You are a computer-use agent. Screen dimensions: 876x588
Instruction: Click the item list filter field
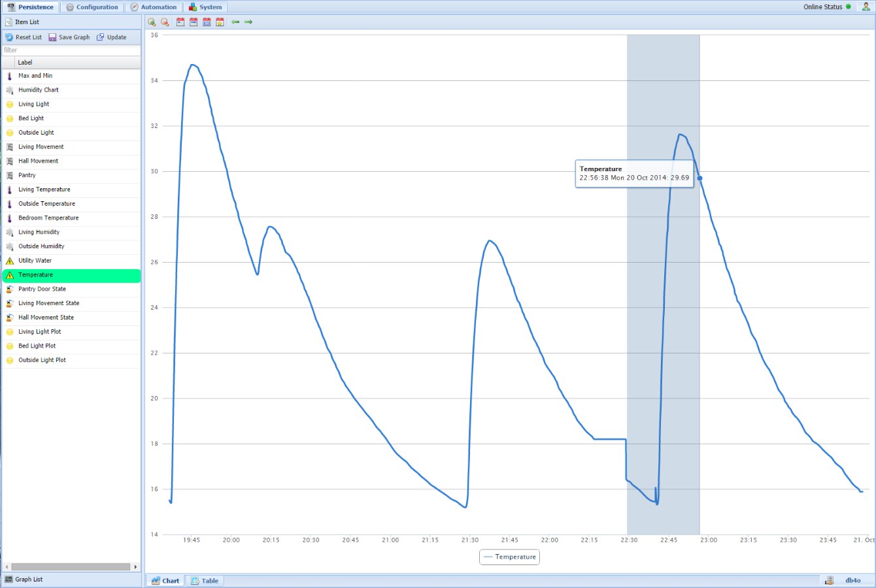click(x=71, y=50)
